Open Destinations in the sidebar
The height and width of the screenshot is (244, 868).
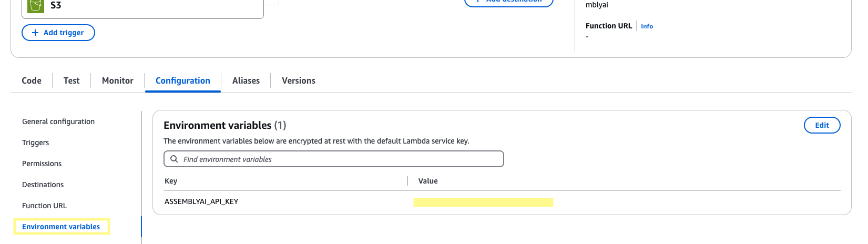click(43, 185)
